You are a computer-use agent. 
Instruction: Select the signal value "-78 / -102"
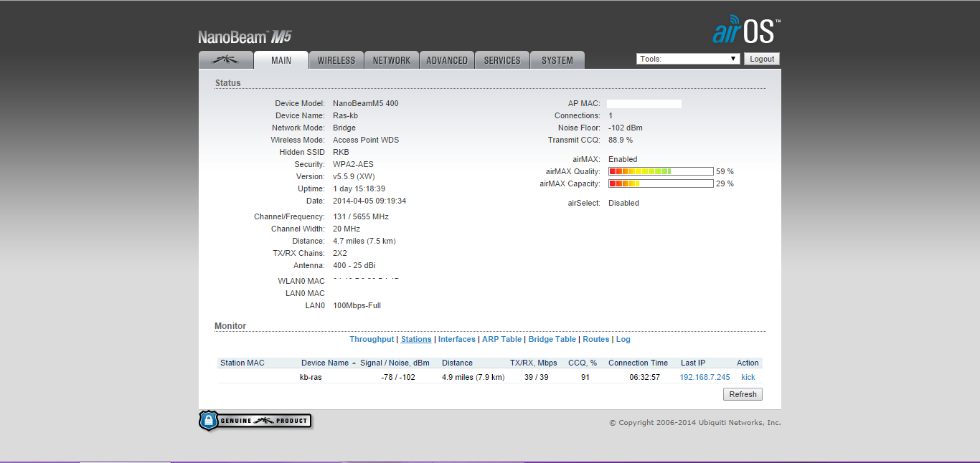pyautogui.click(x=398, y=377)
